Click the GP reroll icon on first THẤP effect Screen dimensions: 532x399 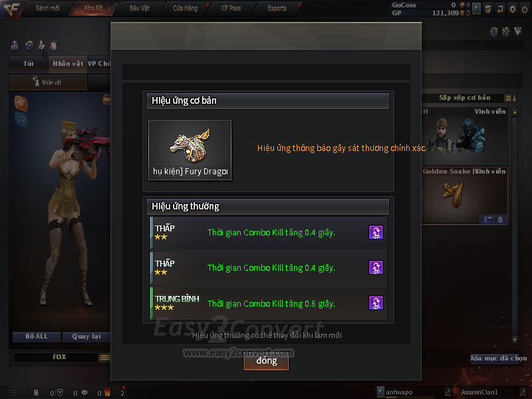tap(376, 232)
